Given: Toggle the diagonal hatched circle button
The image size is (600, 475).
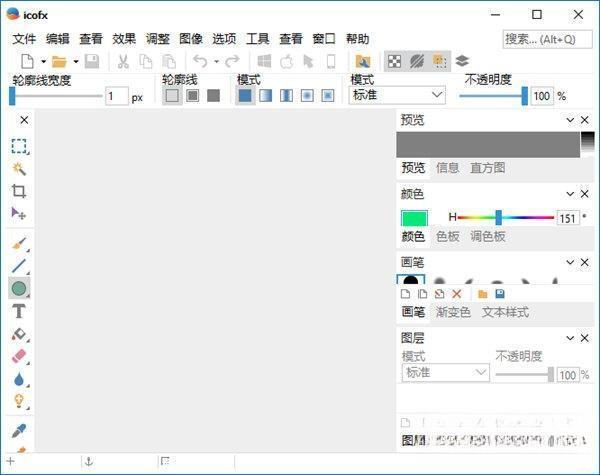Looking at the screenshot, I should point(417,61).
